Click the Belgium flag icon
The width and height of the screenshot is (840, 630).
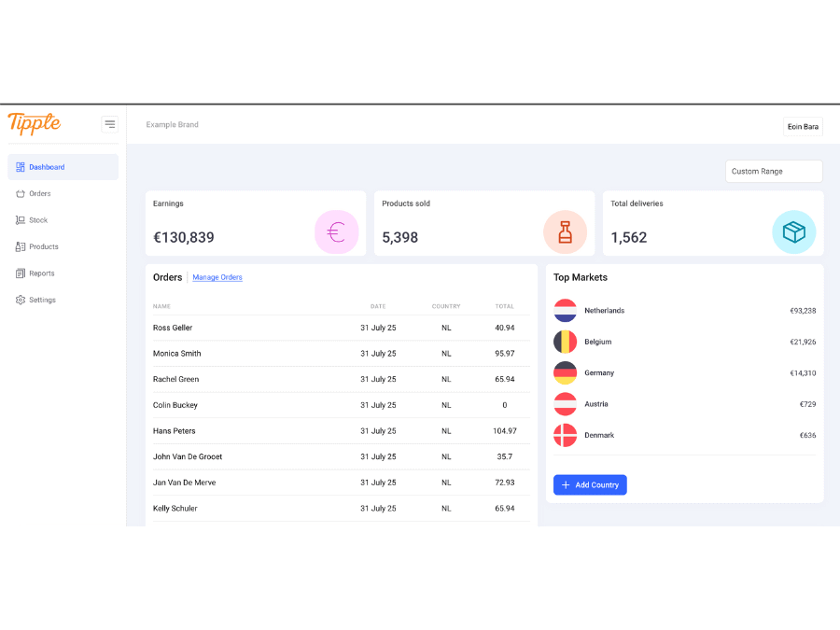[566, 342]
